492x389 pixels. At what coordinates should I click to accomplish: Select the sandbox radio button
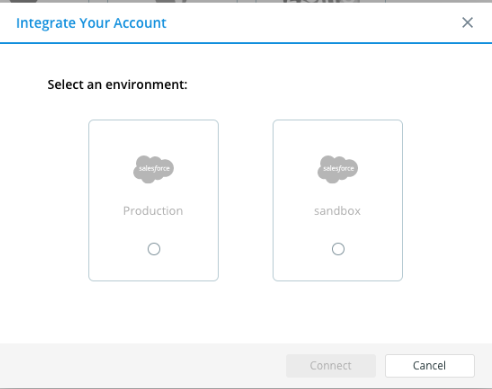(x=338, y=249)
